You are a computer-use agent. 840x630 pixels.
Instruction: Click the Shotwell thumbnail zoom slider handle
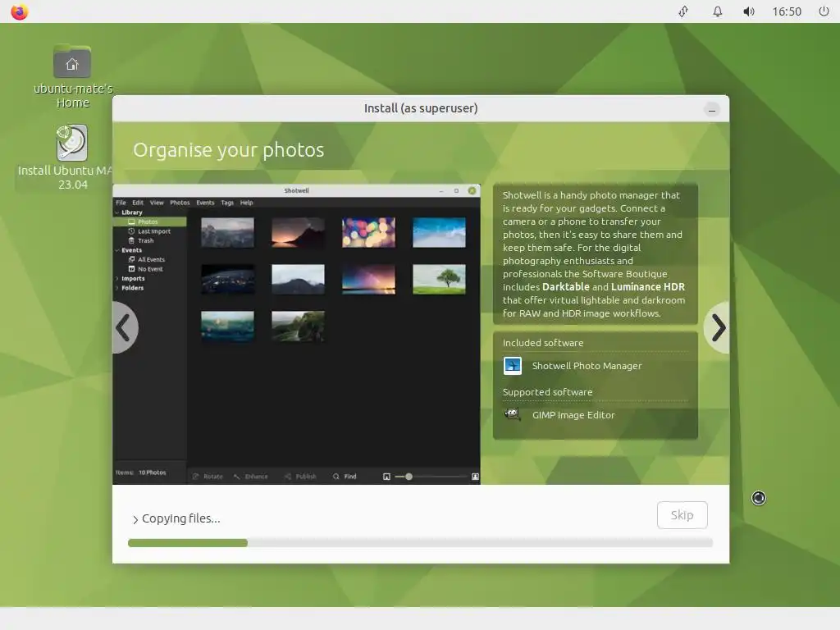click(x=409, y=477)
